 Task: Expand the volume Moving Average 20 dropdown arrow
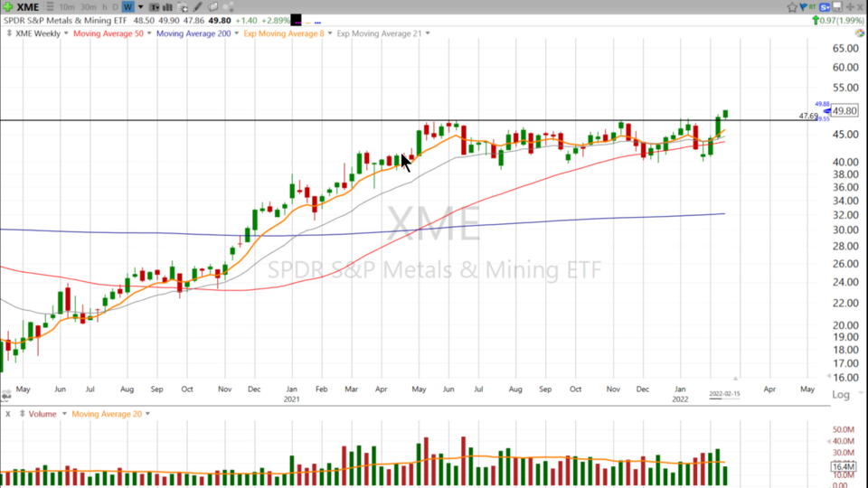(x=147, y=414)
